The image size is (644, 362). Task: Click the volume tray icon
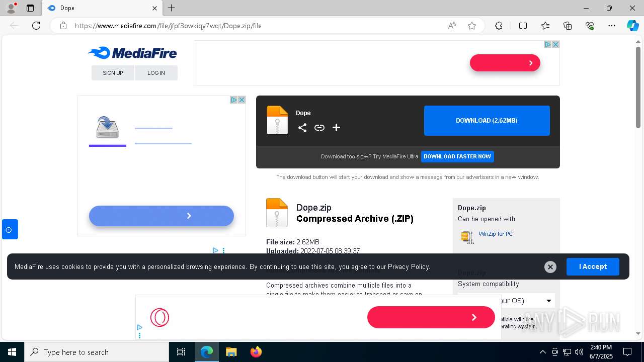[x=579, y=352]
